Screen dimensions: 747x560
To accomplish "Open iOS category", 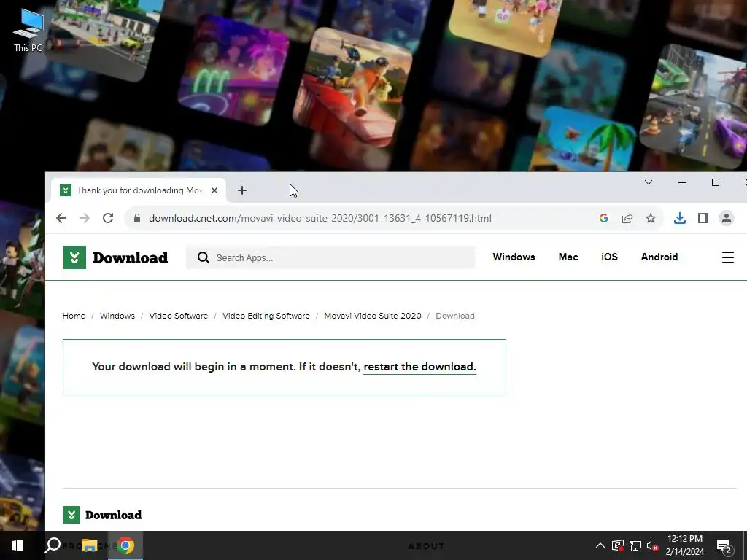I will pos(609,257).
